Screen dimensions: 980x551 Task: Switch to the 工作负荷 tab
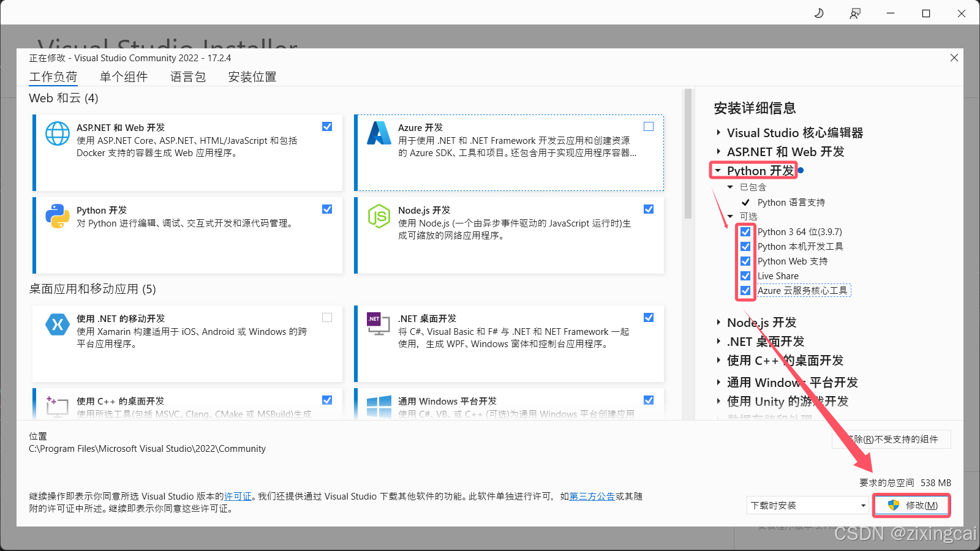[53, 77]
